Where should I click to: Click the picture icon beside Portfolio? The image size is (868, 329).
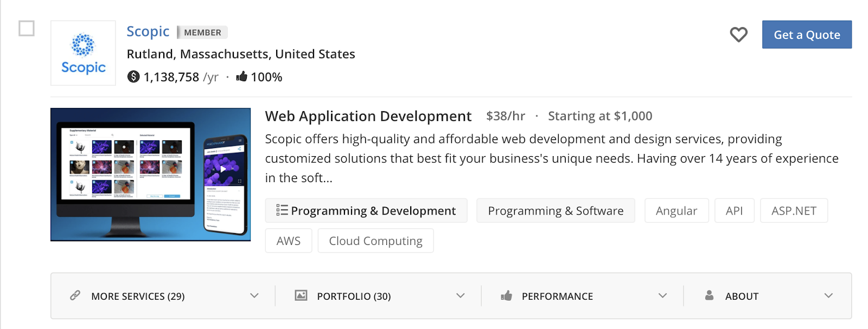301,295
